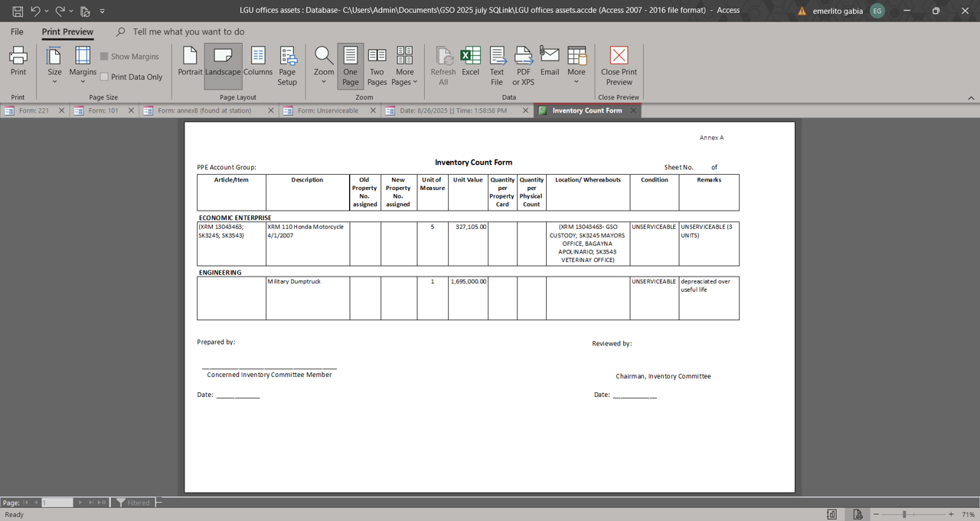
Task: Switch to the Form: 101 tab
Action: [x=103, y=110]
